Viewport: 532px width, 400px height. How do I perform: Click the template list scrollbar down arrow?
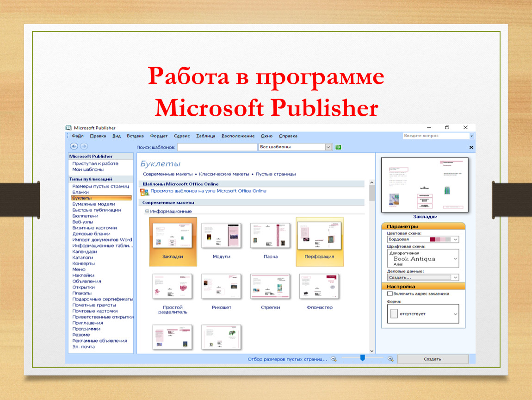coord(372,351)
